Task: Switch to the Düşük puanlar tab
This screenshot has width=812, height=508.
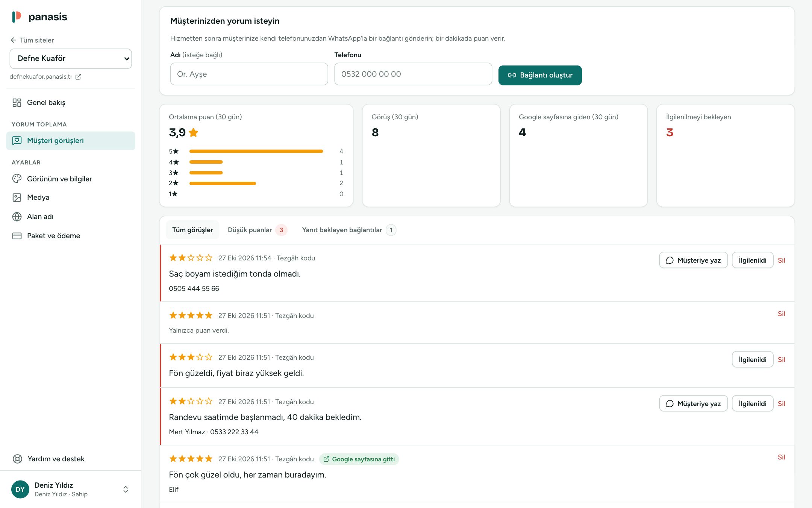Action: point(258,230)
